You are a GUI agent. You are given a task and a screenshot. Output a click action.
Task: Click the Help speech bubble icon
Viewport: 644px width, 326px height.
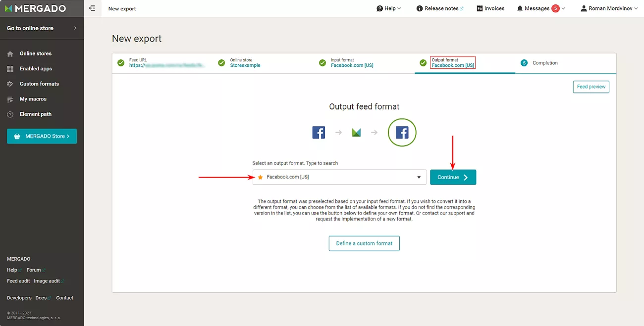(379, 8)
